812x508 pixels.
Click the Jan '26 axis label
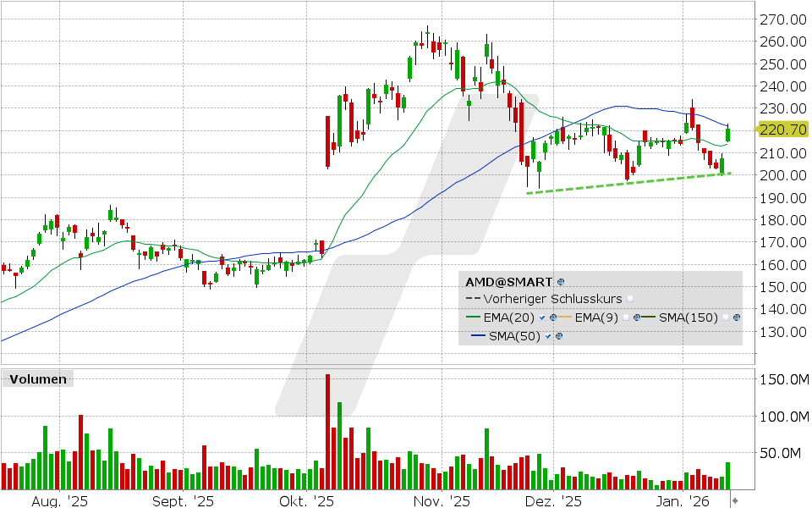point(682,500)
